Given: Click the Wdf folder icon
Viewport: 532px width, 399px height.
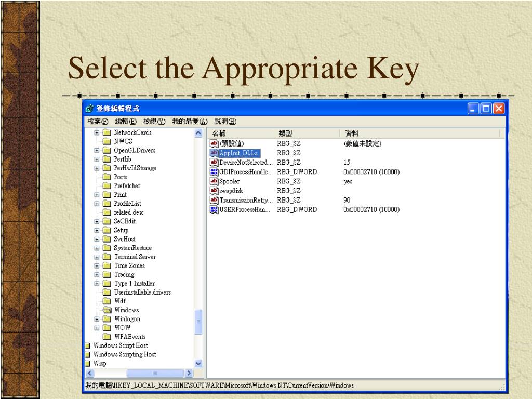Looking at the screenshot, I should tap(107, 301).
